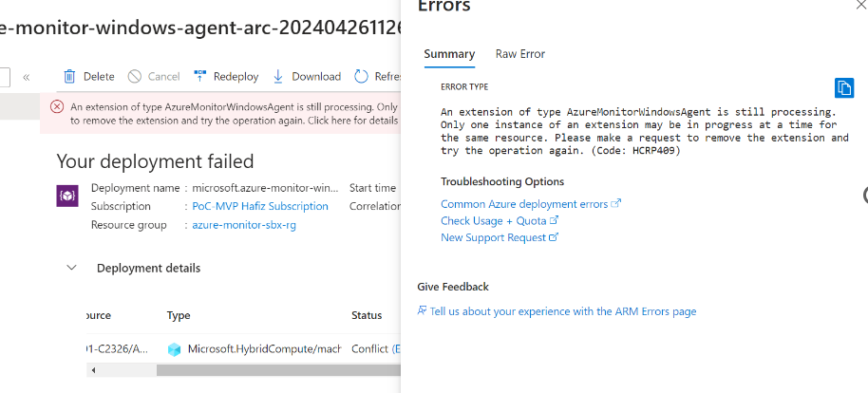This screenshot has width=868, height=393.
Task: Click the Type column header
Action: click(179, 315)
